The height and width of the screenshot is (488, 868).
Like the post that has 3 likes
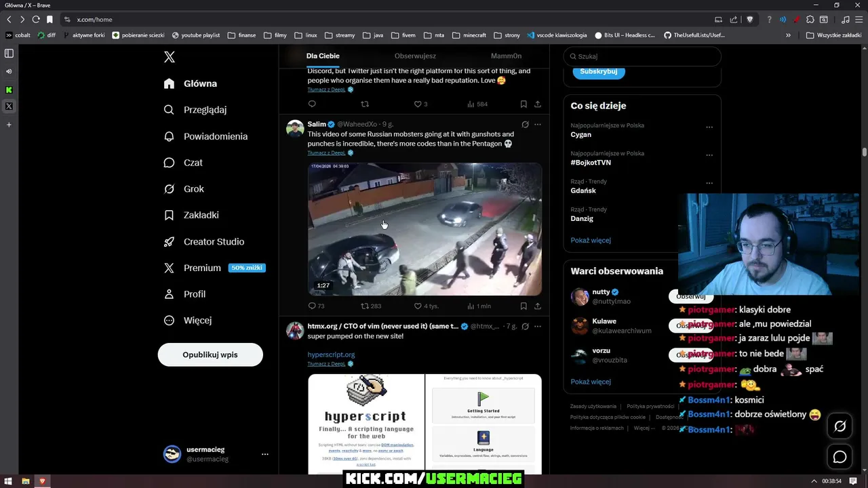(420, 104)
